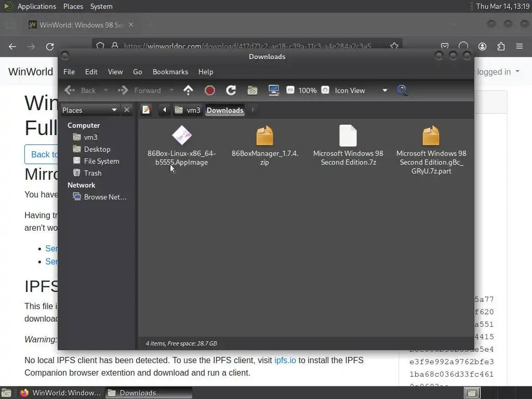Go to the Home folder icon

click(x=252, y=90)
